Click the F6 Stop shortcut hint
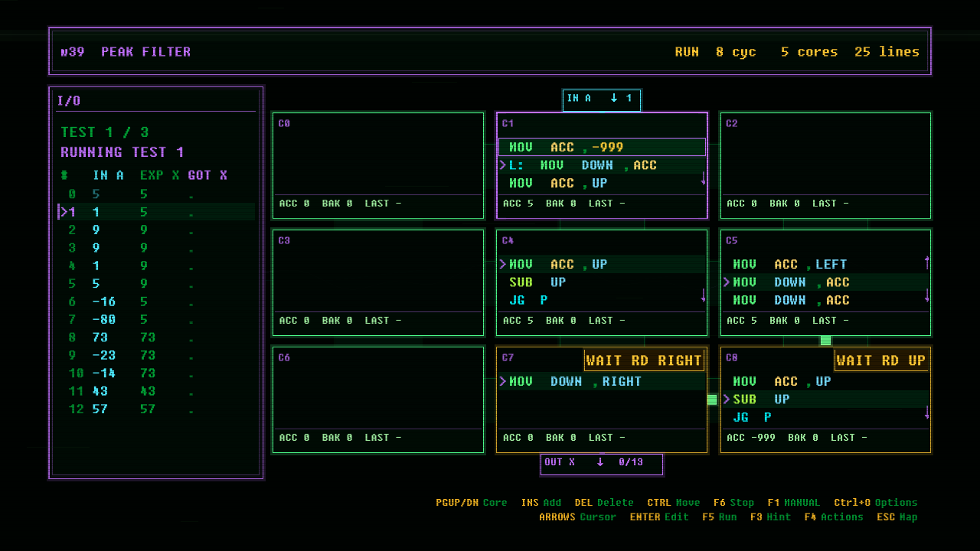 coord(733,503)
